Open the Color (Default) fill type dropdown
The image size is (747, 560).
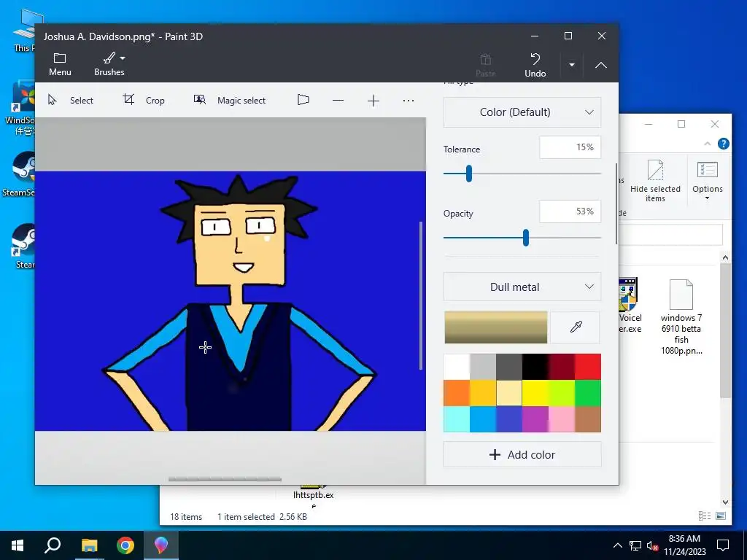[x=522, y=112]
